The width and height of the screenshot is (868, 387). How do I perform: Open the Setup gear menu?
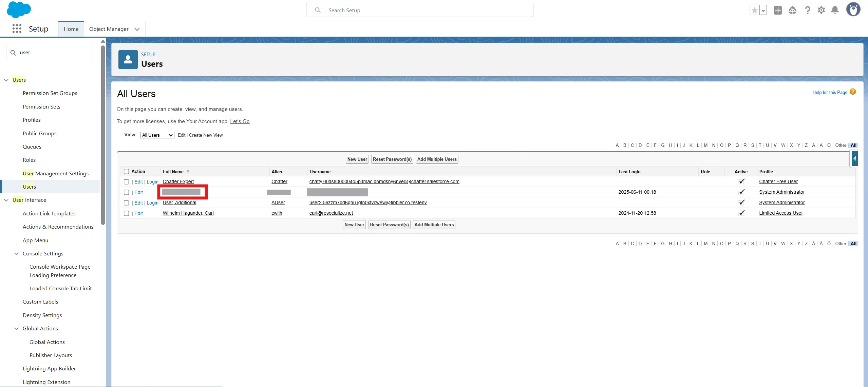[x=821, y=10]
